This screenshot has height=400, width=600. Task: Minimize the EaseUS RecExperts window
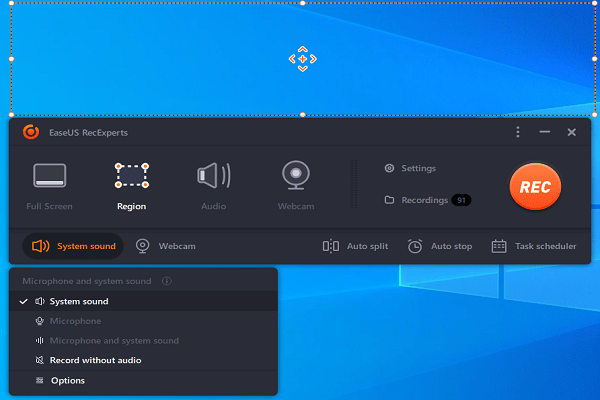pos(545,132)
